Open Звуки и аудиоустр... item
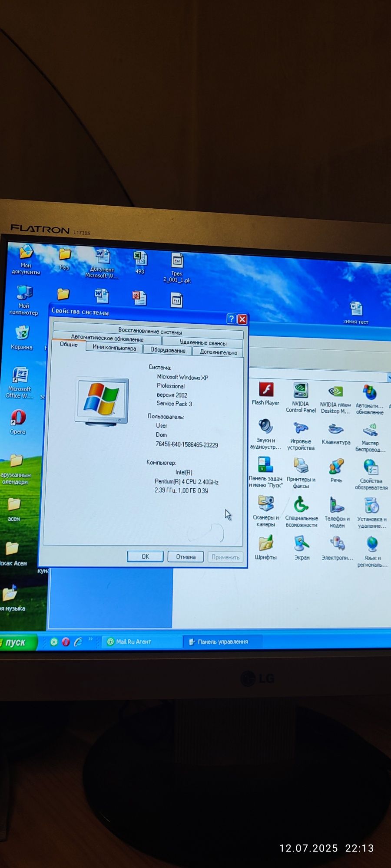The height and width of the screenshot is (868, 391). [x=265, y=434]
